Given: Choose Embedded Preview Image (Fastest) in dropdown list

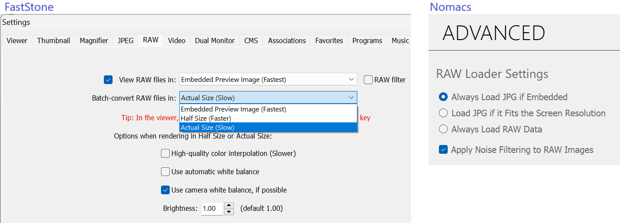Looking at the screenshot, I should [268, 109].
